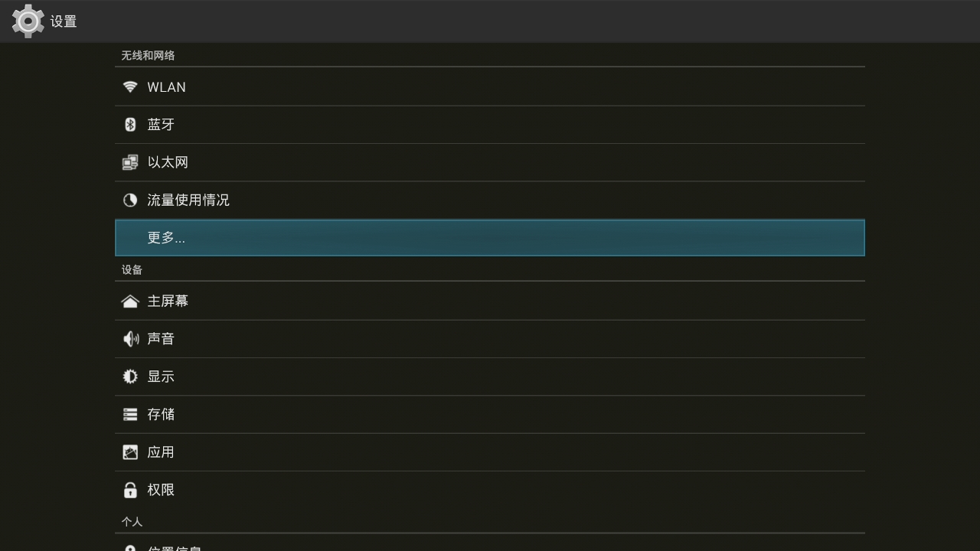Expand the 更多... network options row
Screen dimensions: 980x551
coord(490,238)
